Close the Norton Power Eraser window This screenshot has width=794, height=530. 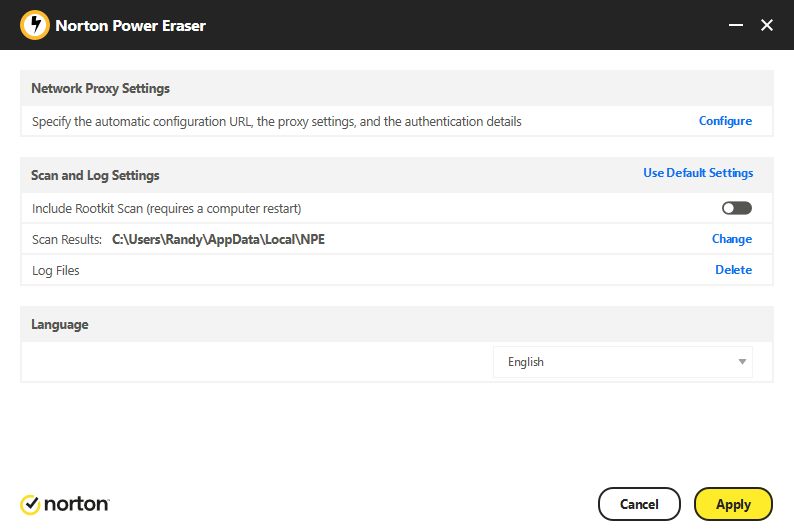click(x=767, y=25)
